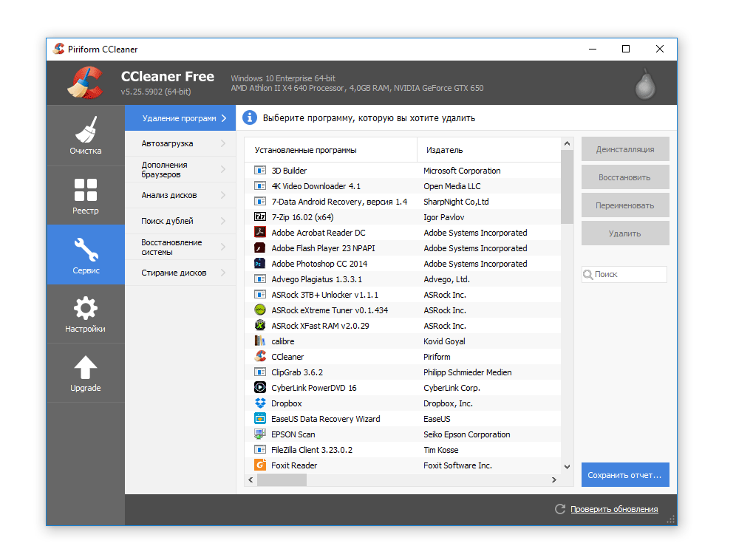The image size is (736, 560).
Task: Expand Восстановление системы via its chevron
Action: [x=223, y=247]
